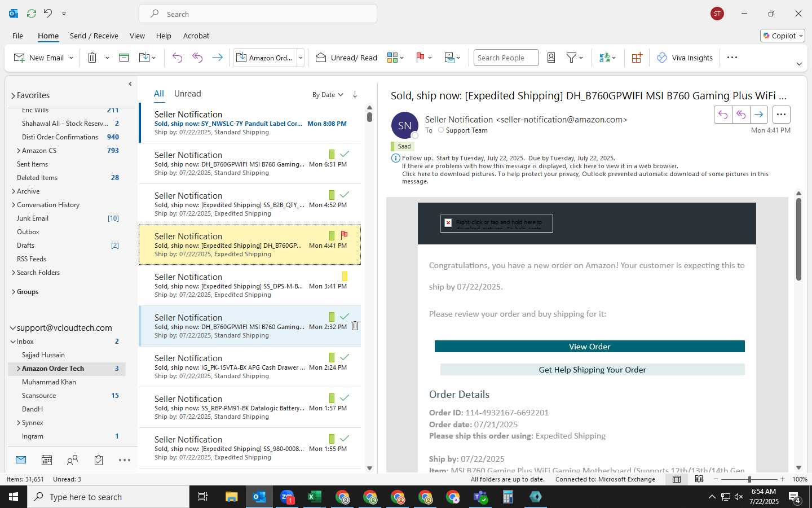Apply Amazon Ord... quick step
This screenshot has height=508, width=812.
coord(265,58)
